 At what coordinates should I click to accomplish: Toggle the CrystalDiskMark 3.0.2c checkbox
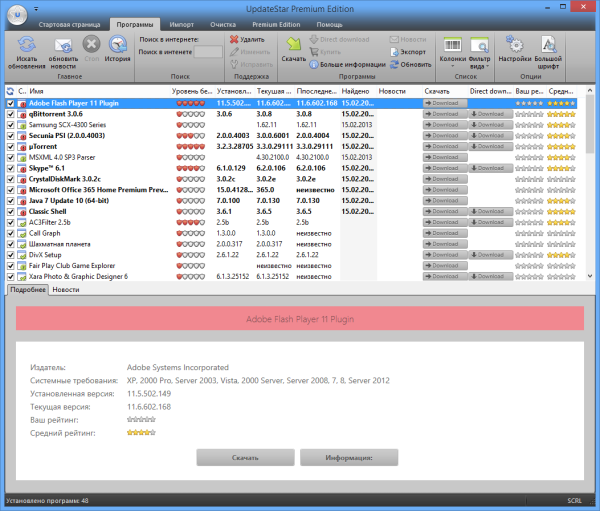click(x=11, y=179)
